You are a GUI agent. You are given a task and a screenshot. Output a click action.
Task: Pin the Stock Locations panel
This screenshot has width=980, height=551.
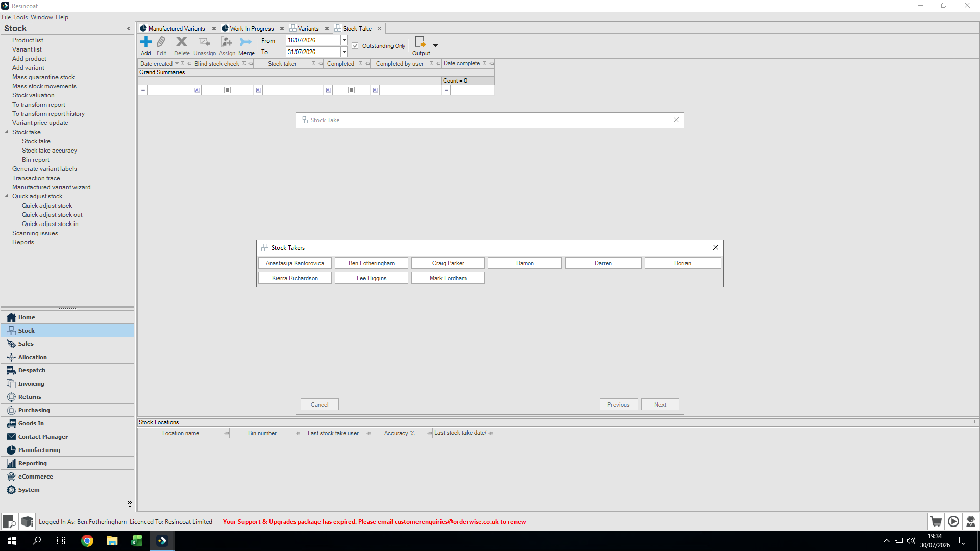point(974,422)
